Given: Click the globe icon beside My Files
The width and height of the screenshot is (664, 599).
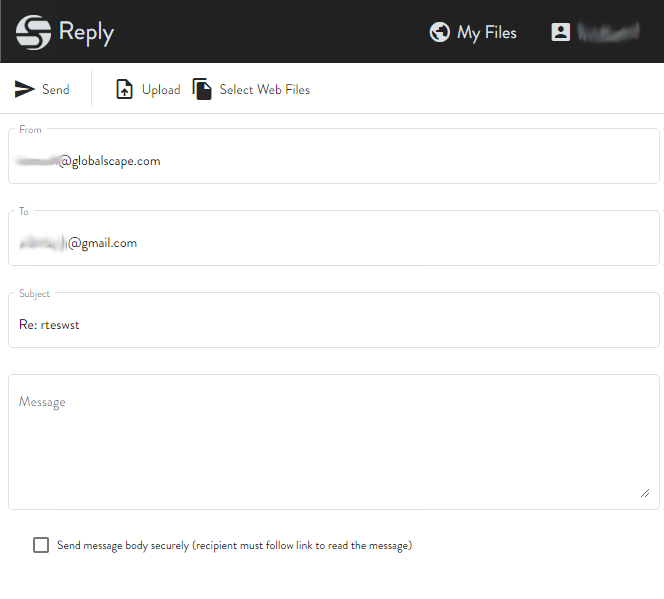Looking at the screenshot, I should pos(439,32).
